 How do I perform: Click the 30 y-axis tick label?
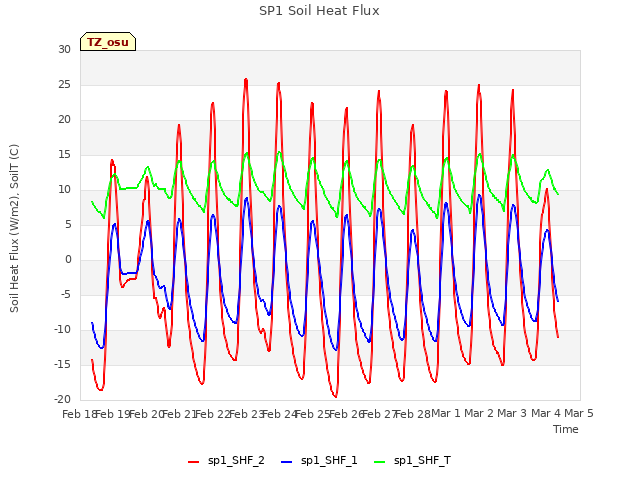[64, 50]
